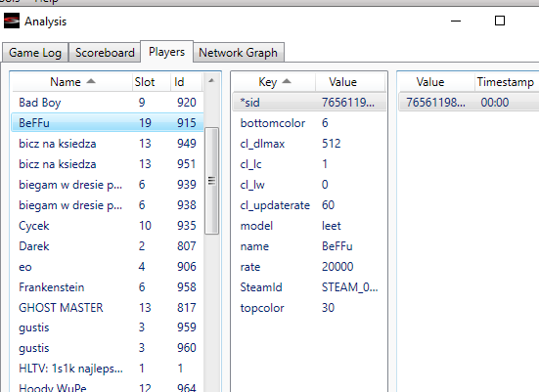Click the Name column sort arrow
This screenshot has width=539, height=392.
(x=91, y=81)
